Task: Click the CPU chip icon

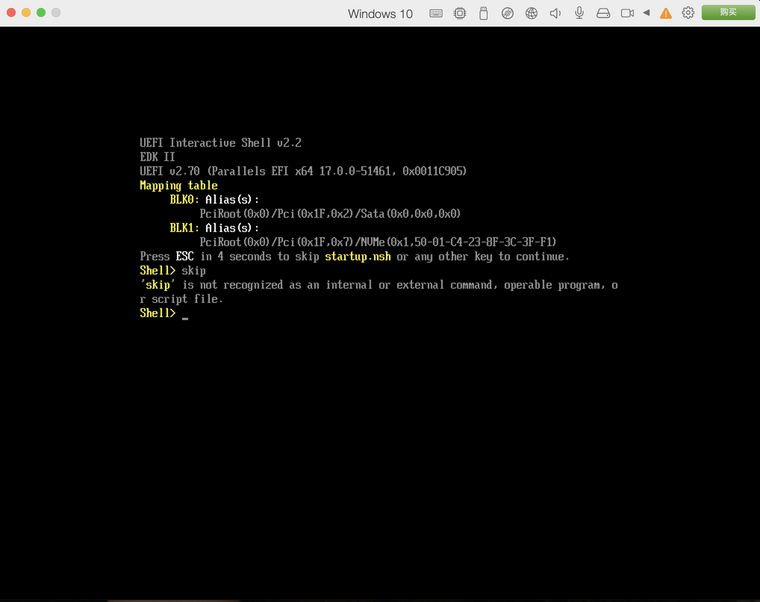Action: 459,13
